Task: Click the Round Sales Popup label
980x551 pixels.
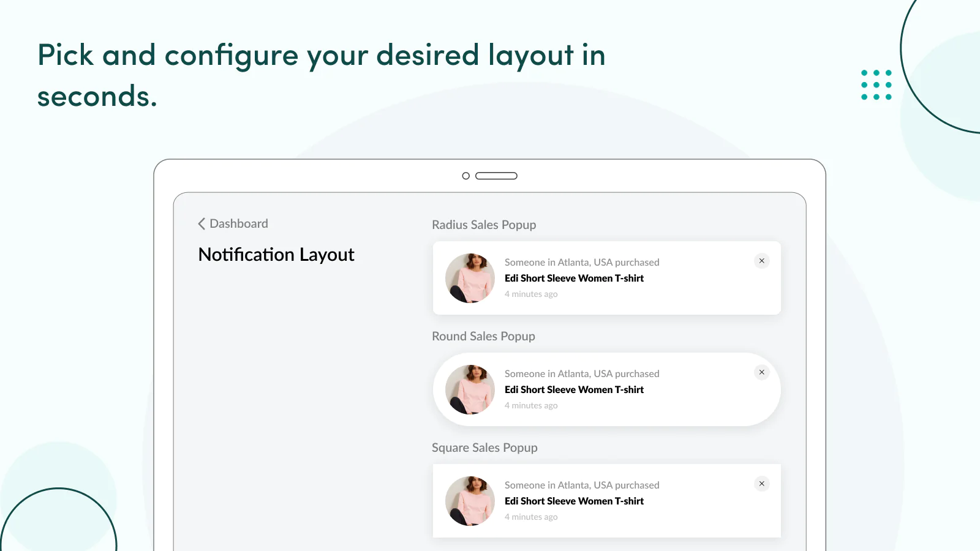Action: coord(483,336)
